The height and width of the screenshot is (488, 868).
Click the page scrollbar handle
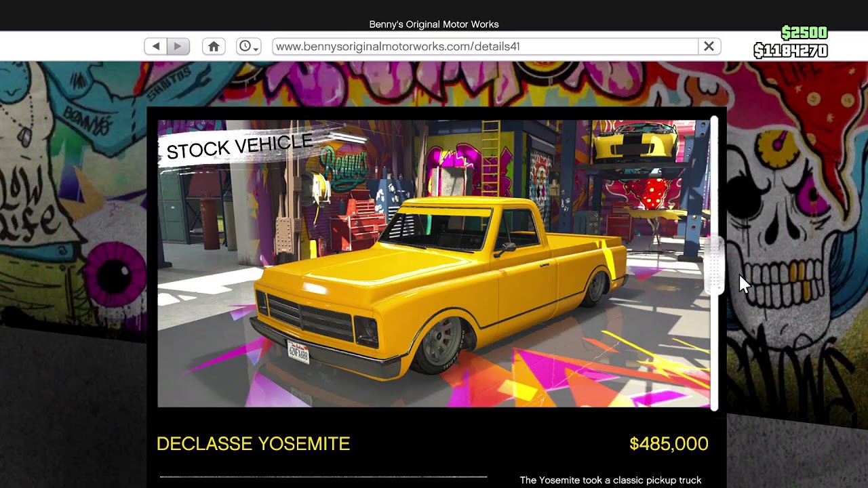click(713, 266)
